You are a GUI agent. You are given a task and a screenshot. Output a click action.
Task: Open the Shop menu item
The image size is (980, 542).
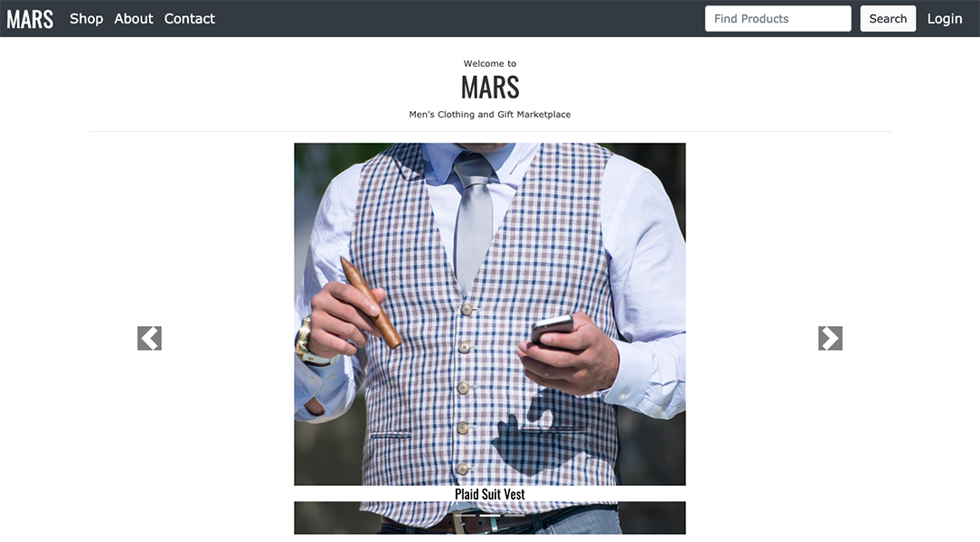[x=86, y=19]
